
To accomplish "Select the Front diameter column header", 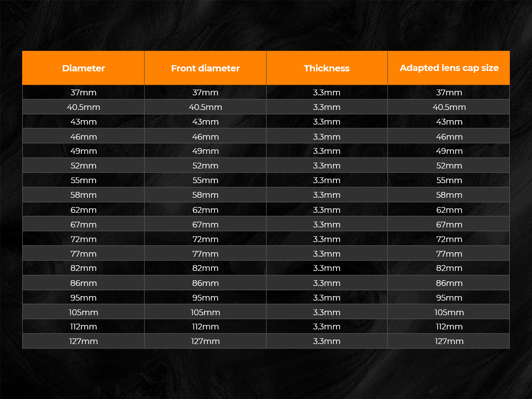I will (205, 68).
